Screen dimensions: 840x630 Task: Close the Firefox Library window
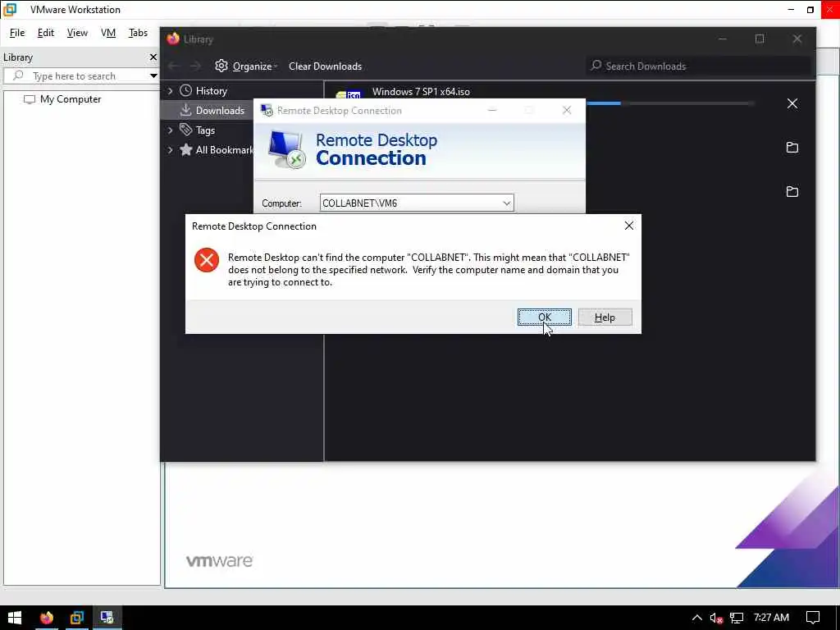(797, 39)
